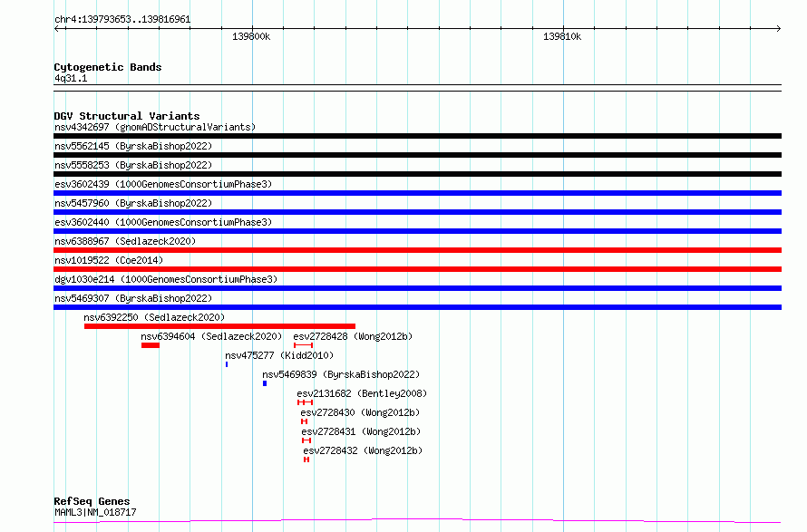Image resolution: width=807 pixels, height=532 pixels.
Task: Open variant esv2131682 Bentley2008 label
Action: [x=362, y=393]
